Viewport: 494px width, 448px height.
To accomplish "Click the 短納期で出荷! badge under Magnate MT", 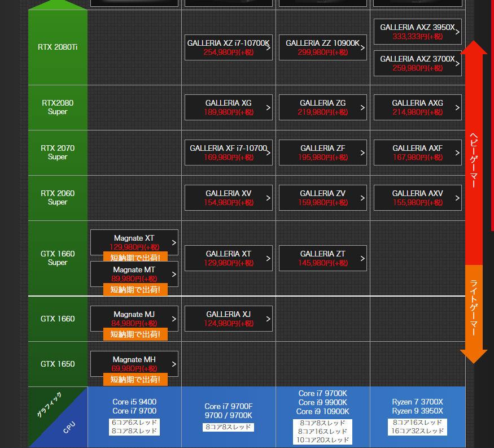I will [x=135, y=290].
